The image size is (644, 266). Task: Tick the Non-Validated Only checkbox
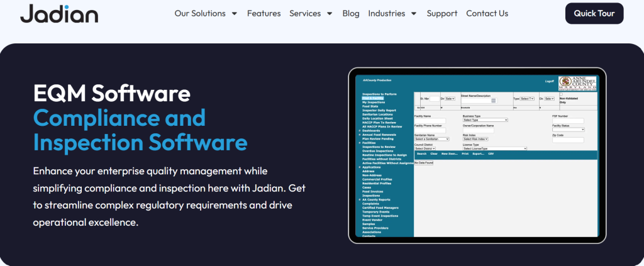click(x=561, y=94)
